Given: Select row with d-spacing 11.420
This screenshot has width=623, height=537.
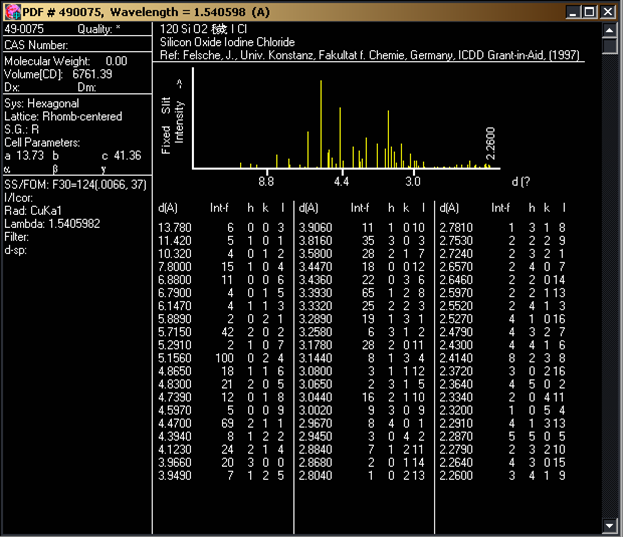Looking at the screenshot, I should click(x=221, y=241).
